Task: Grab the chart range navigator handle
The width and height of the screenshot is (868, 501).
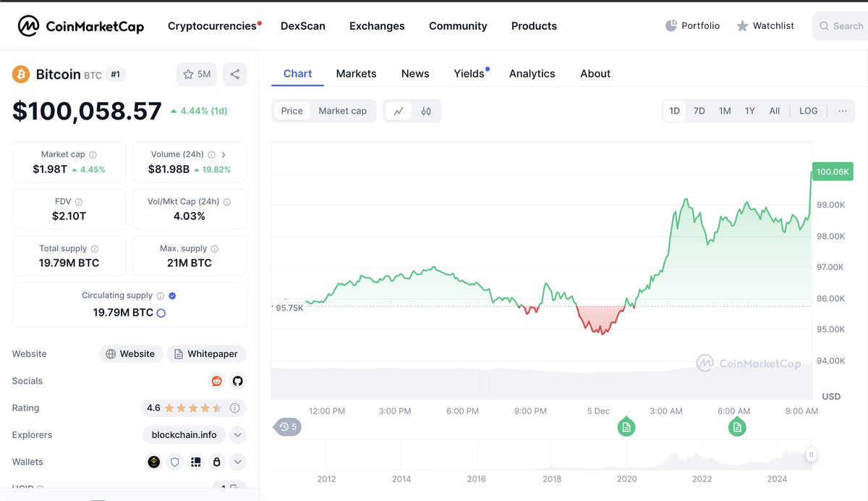Action: pyautogui.click(x=812, y=455)
